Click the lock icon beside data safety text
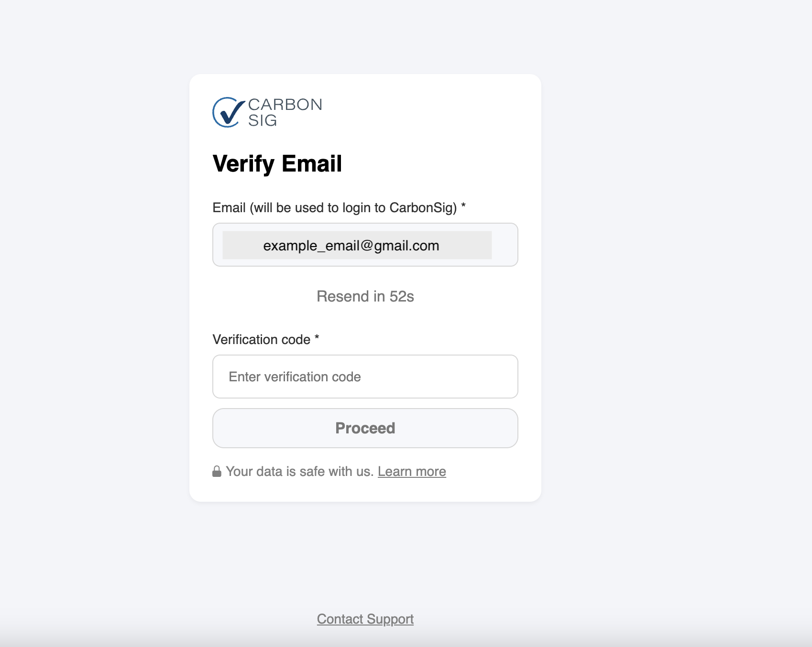This screenshot has width=812, height=647. click(x=217, y=472)
